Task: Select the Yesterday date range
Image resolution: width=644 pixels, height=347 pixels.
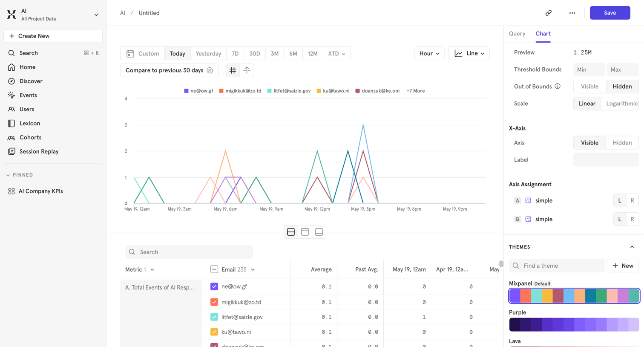Action: click(208, 54)
